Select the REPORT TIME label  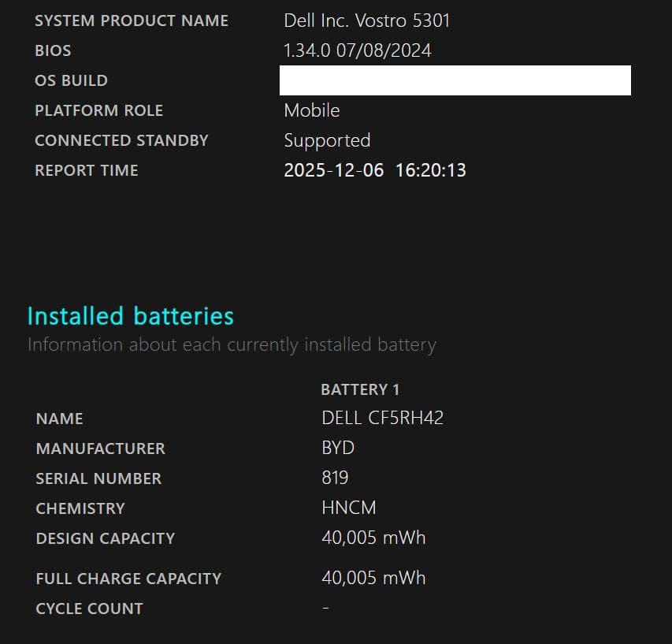pos(86,170)
